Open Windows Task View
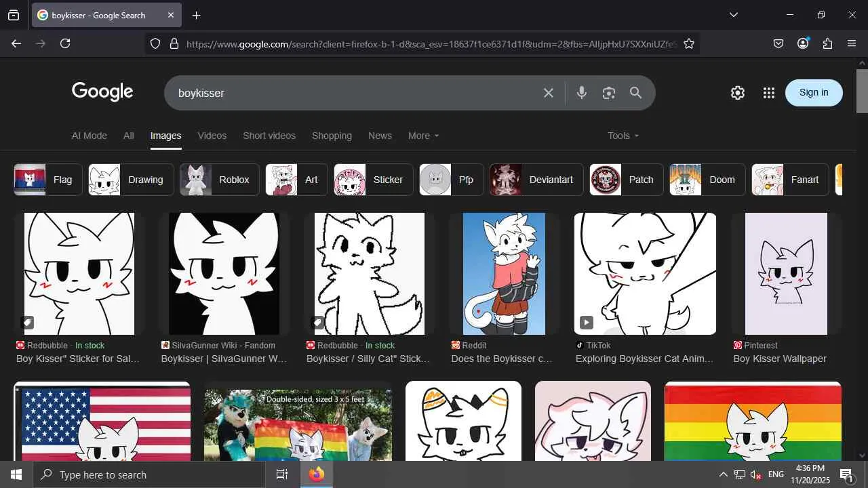 point(282,474)
